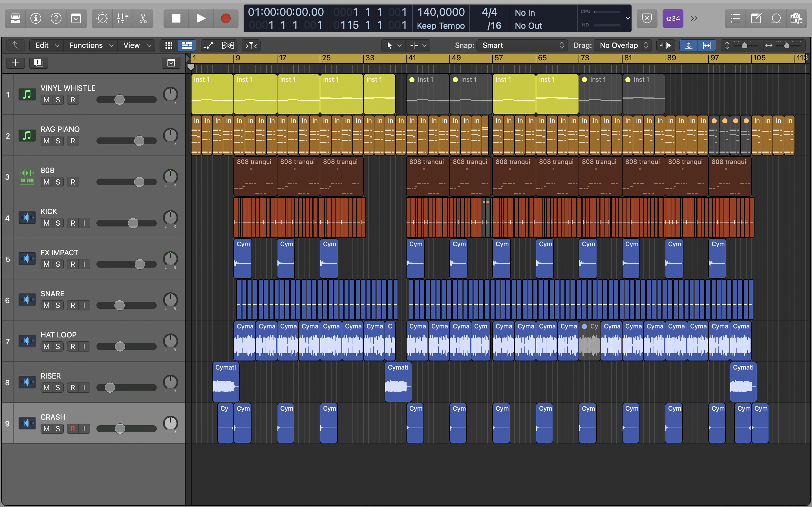Mute the RAG PIANO track

(x=46, y=141)
